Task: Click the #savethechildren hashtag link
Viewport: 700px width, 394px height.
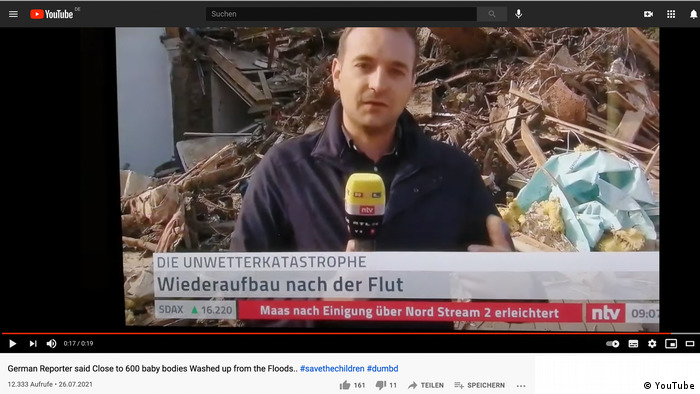Action: coord(332,369)
